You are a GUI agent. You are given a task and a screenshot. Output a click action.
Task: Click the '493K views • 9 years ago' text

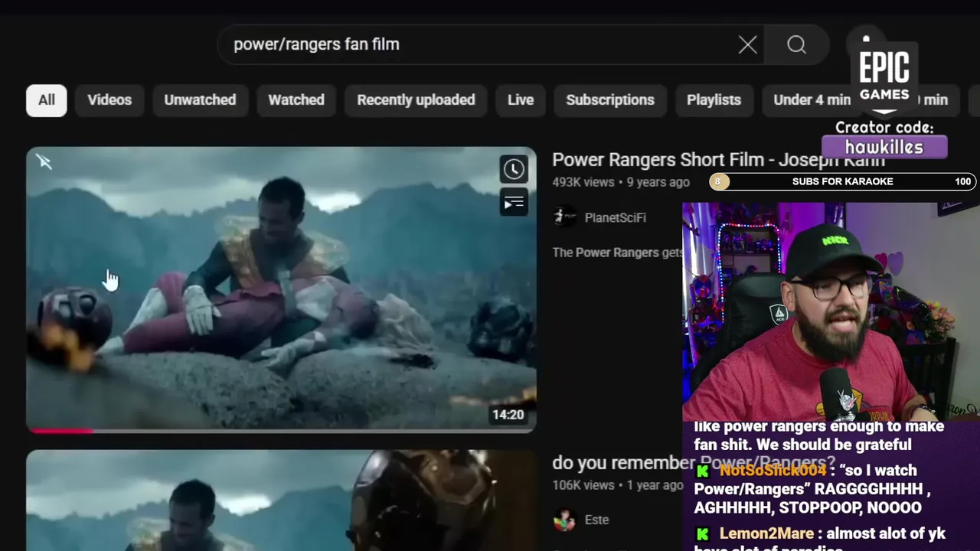click(621, 182)
